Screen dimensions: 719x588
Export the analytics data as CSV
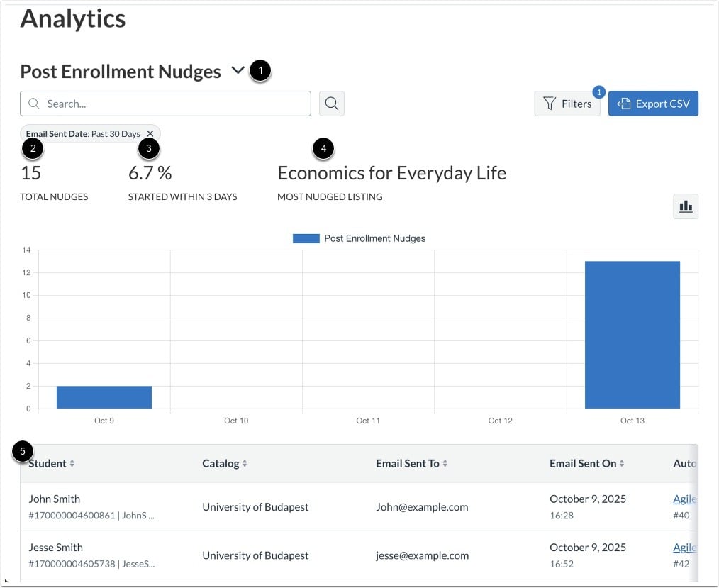(653, 103)
